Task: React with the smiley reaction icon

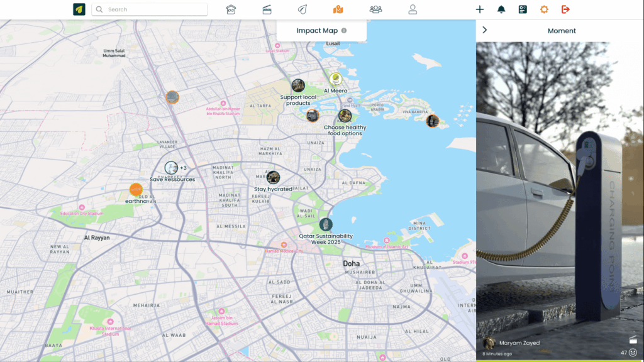Action: [633, 353]
